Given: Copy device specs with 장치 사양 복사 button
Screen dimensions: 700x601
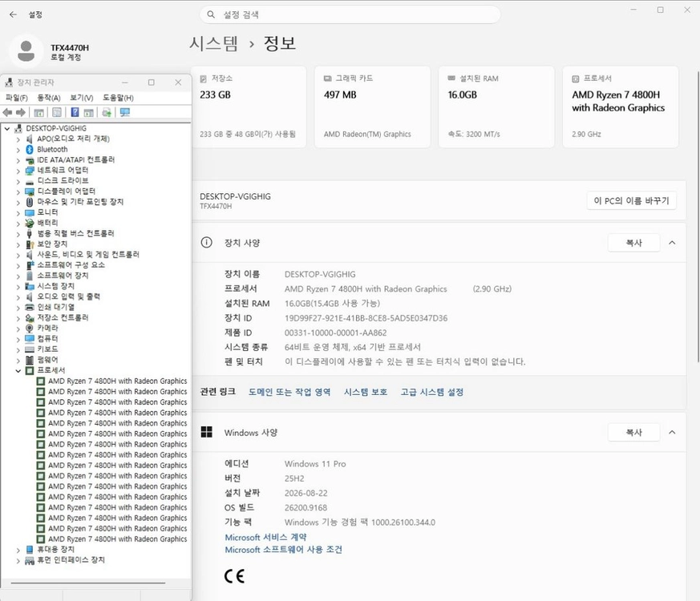Looking at the screenshot, I should 633,243.
